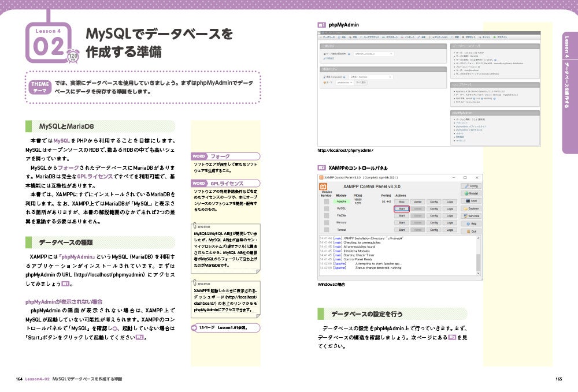Click the 'Windowsの場合' caption text

click(x=331, y=284)
